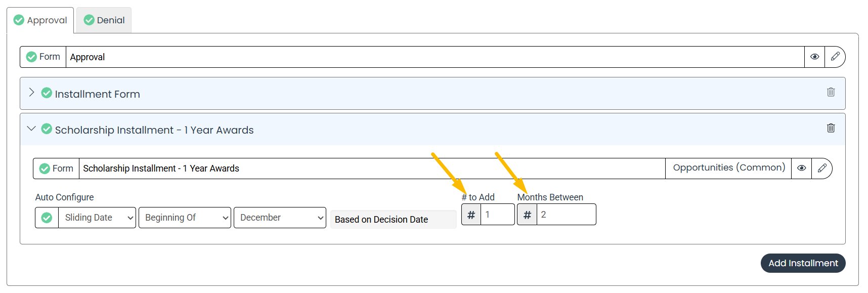Open the Sliding Date dropdown
This screenshot has height=293, width=868.
[x=97, y=218]
